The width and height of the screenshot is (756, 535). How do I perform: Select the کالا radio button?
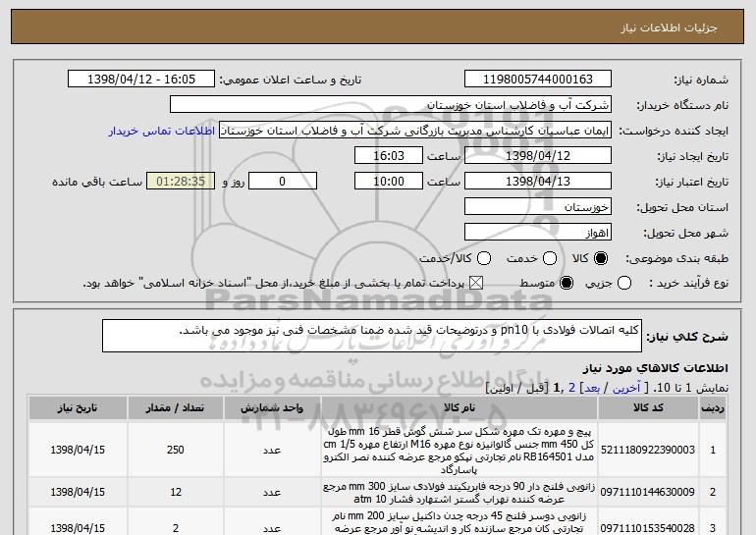click(x=601, y=258)
